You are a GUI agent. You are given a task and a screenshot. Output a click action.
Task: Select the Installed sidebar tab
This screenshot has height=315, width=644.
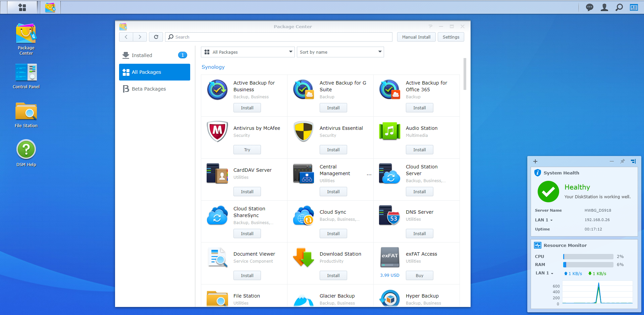(x=155, y=55)
